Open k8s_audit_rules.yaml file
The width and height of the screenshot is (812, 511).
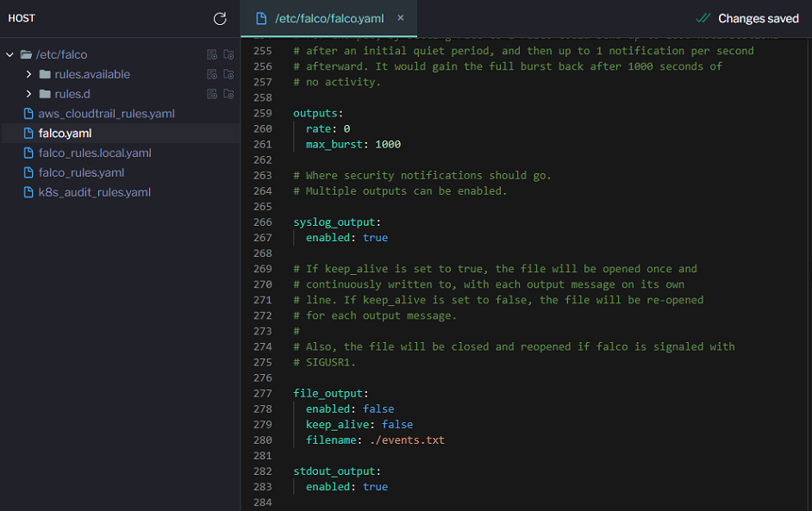(x=94, y=192)
